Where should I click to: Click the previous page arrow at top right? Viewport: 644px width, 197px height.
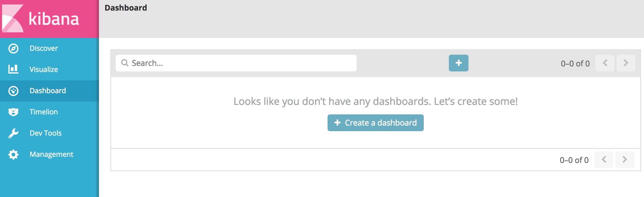[x=605, y=63]
